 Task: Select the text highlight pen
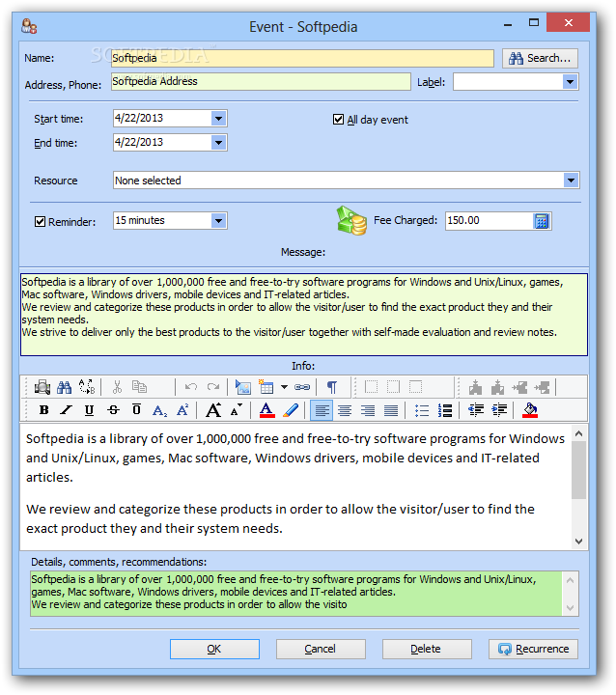pyautogui.click(x=291, y=410)
